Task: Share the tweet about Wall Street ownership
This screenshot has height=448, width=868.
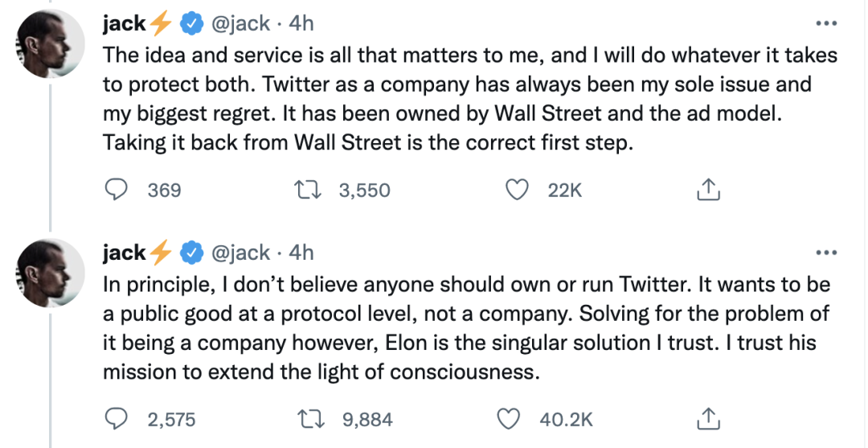Action: pyautogui.click(x=706, y=190)
